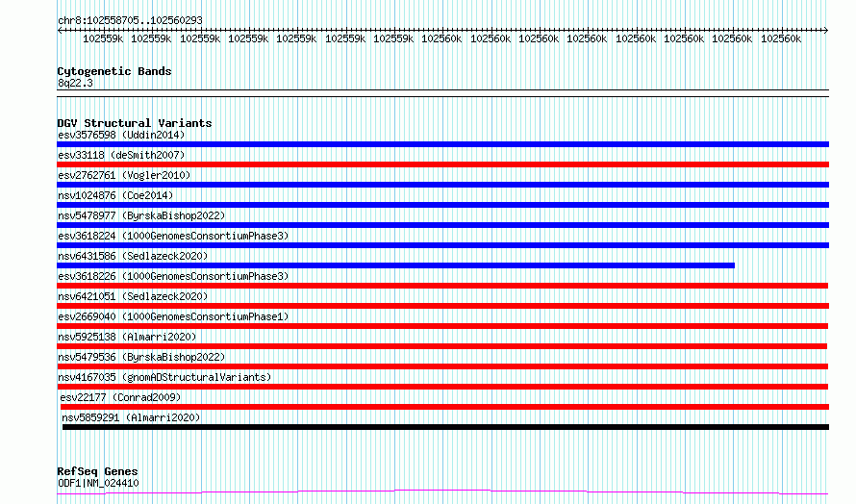Select the red esv2669040 variant bar
The height and width of the screenshot is (504, 856).
click(442, 326)
